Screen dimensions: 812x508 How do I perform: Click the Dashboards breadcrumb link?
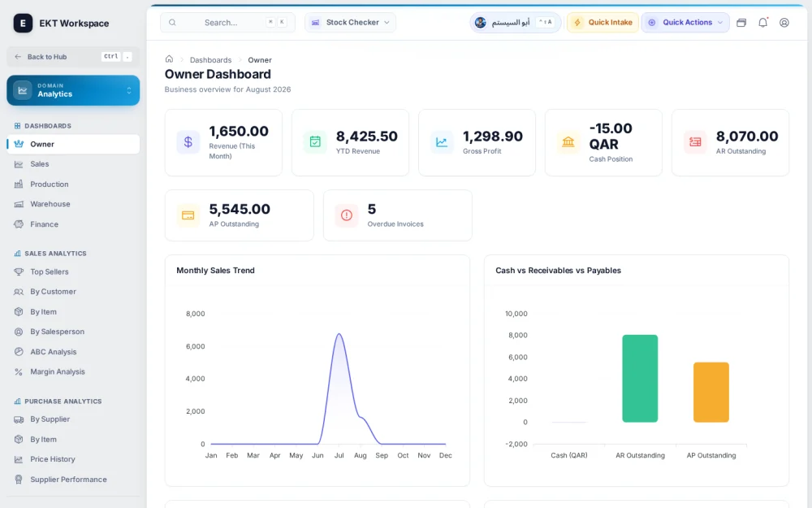pos(210,59)
